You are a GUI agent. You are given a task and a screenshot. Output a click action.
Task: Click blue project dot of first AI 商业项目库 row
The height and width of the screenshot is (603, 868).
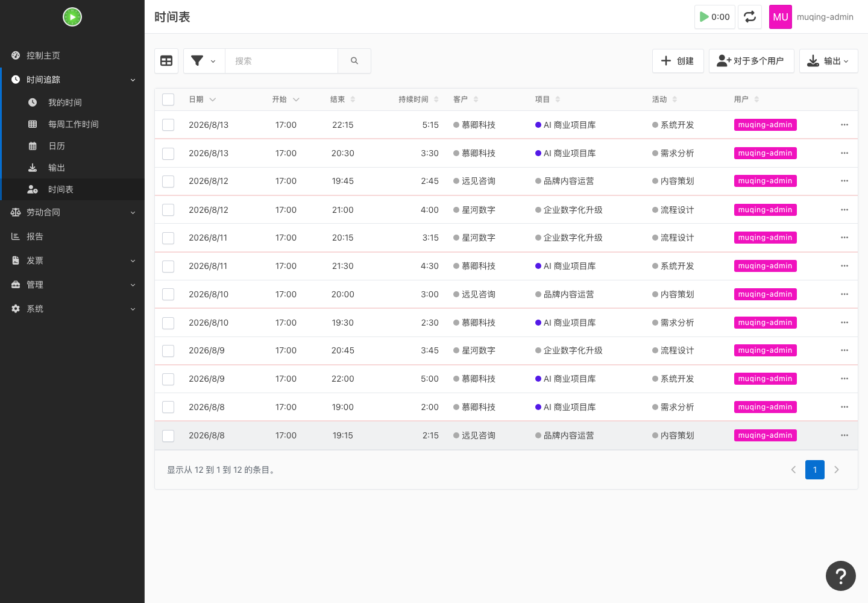[538, 125]
